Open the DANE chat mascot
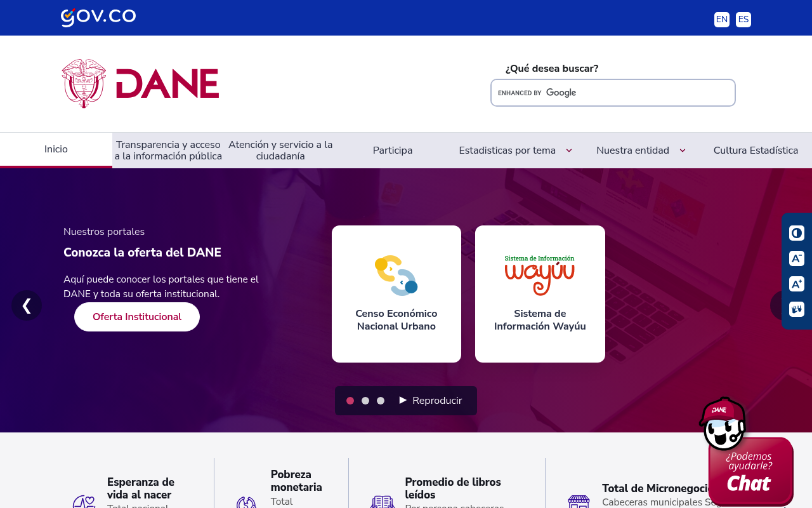The image size is (812, 508). pos(723,424)
